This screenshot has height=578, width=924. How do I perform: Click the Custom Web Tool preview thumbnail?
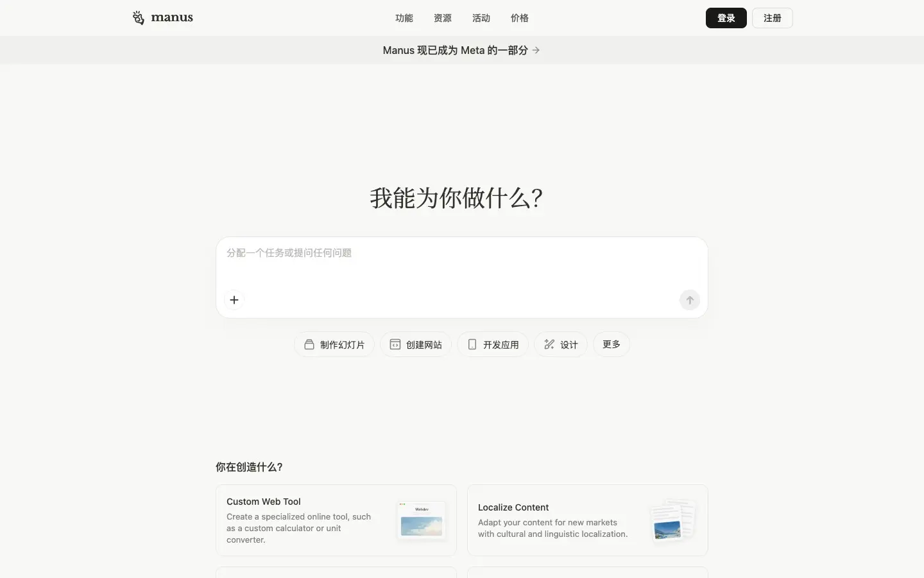tap(421, 520)
